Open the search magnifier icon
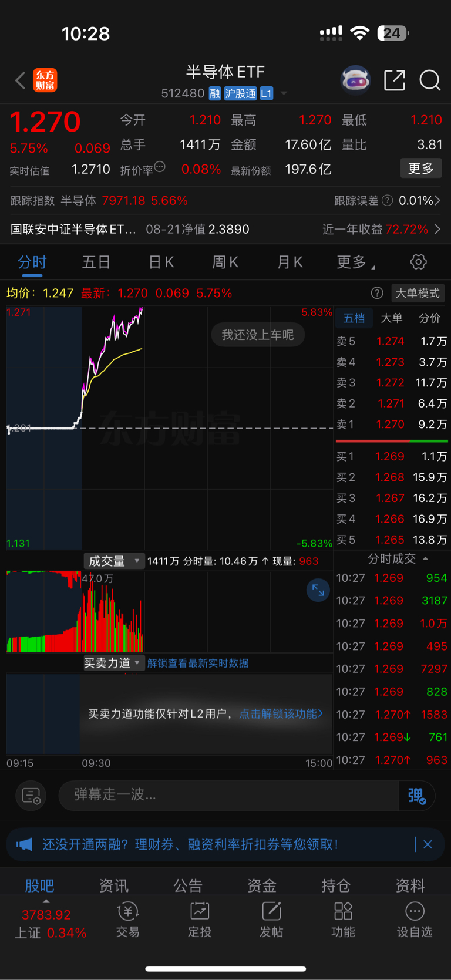 (430, 80)
